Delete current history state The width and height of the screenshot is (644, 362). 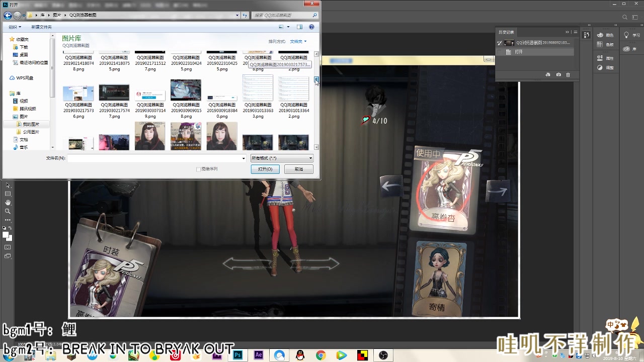569,75
